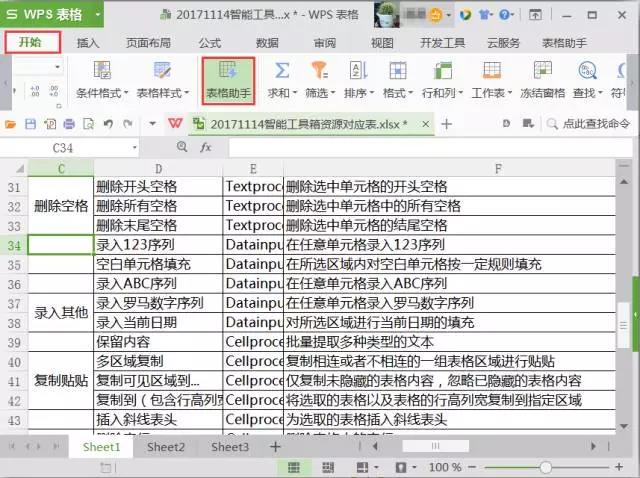Screen dimensions: 640x478
Task: Open the WPS 表格 application menu arrow
Action: click(x=98, y=14)
